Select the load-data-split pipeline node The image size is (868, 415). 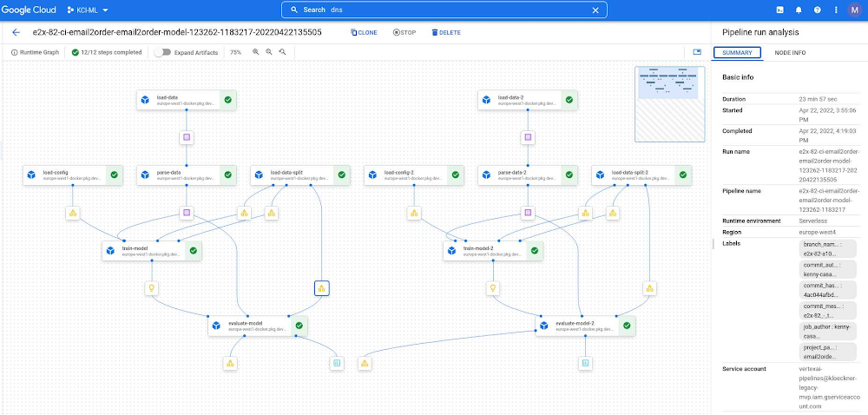300,175
